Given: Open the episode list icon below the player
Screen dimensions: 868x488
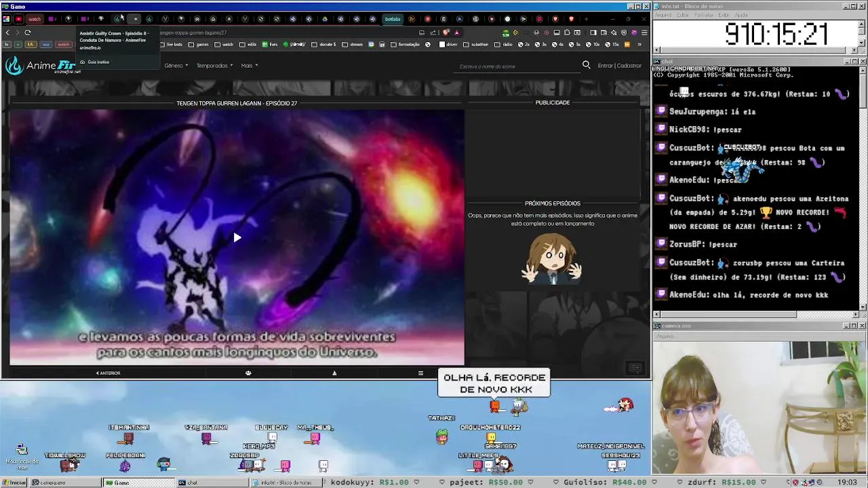Looking at the screenshot, I should click(420, 373).
